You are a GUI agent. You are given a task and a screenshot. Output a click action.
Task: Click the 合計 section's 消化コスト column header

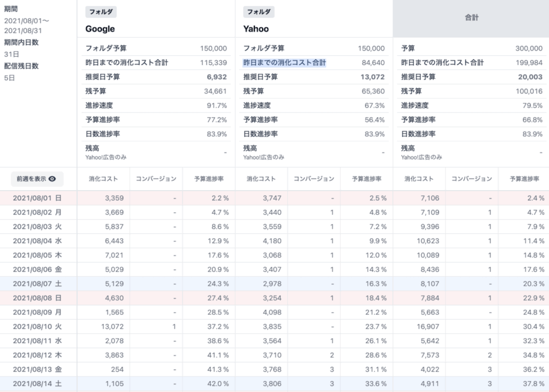coord(419,179)
